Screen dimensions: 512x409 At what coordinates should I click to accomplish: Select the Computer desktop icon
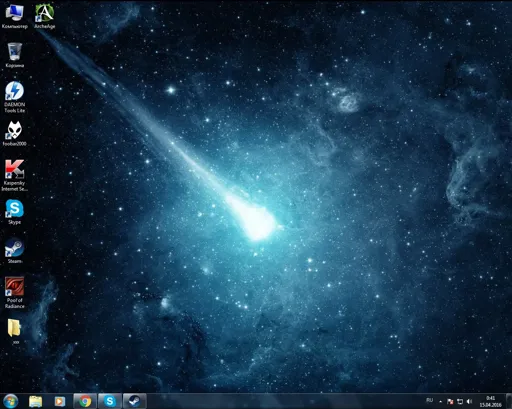[x=14, y=17]
